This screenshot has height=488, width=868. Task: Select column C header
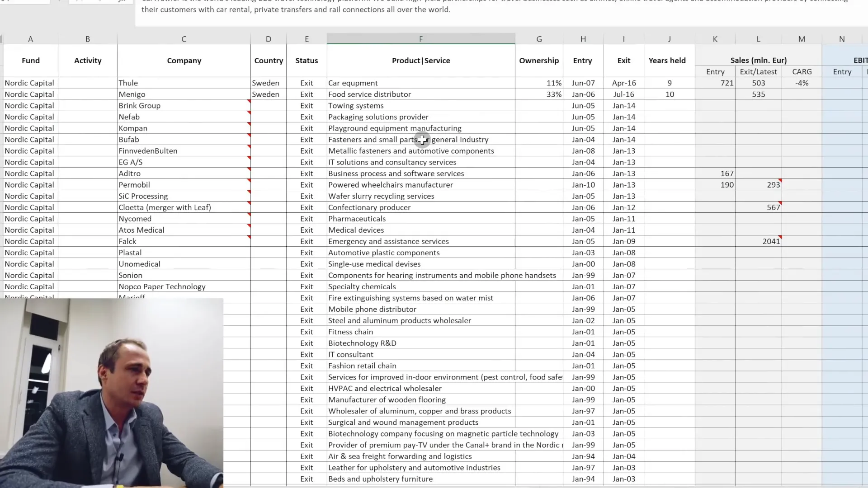(x=184, y=39)
